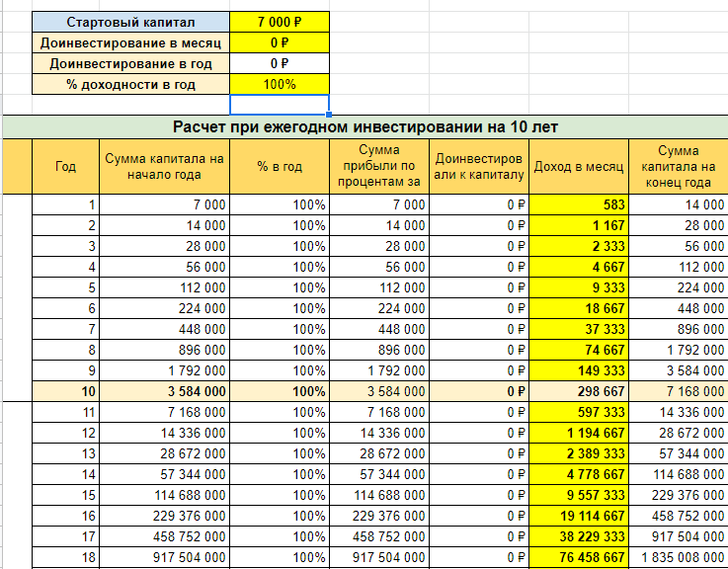Viewport: 728px width, 569px height.
Task: Click the year number 1 cell
Action: pyautogui.click(x=65, y=204)
